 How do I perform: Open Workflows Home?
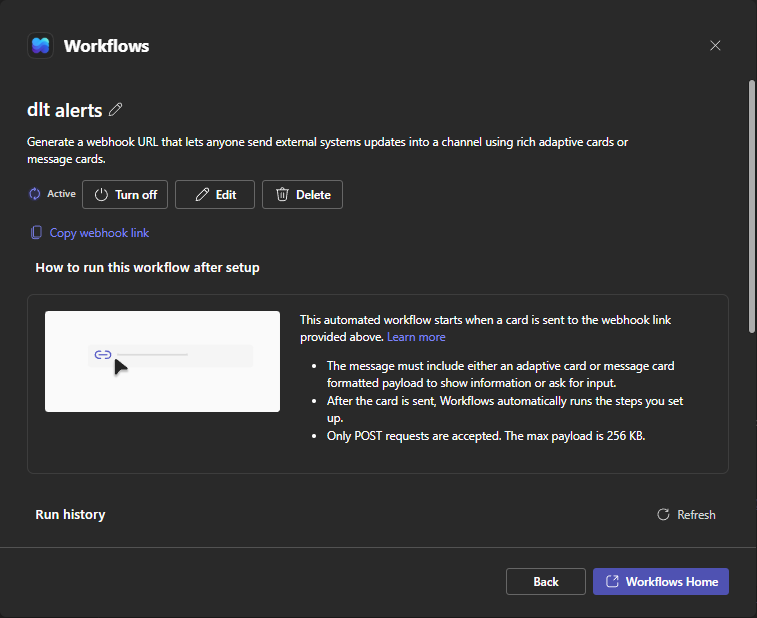(661, 582)
